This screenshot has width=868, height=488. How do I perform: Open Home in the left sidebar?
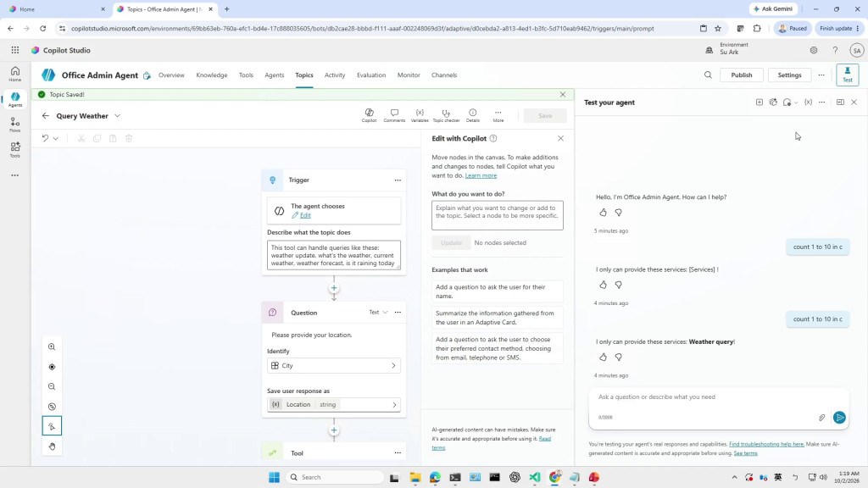pyautogui.click(x=15, y=74)
